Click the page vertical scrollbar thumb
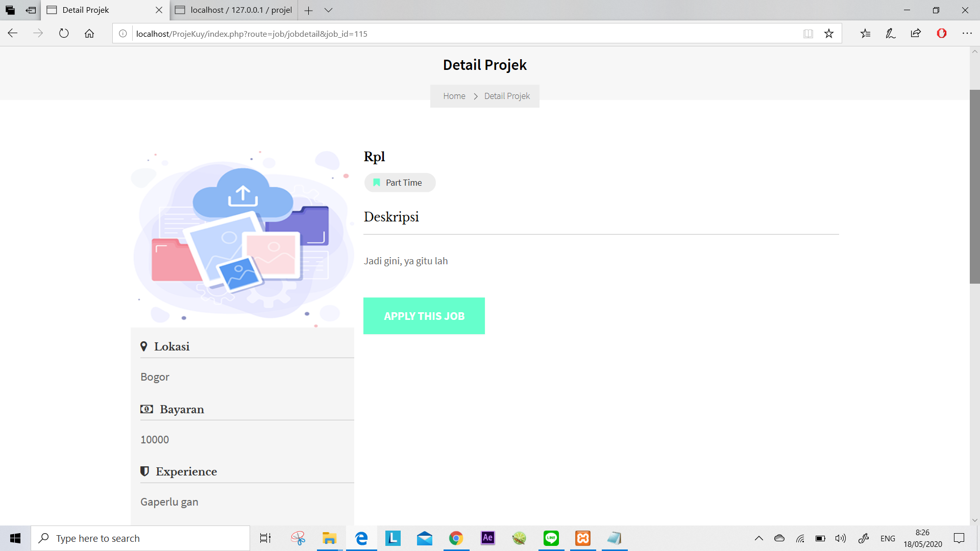The height and width of the screenshot is (551, 980). (x=975, y=186)
